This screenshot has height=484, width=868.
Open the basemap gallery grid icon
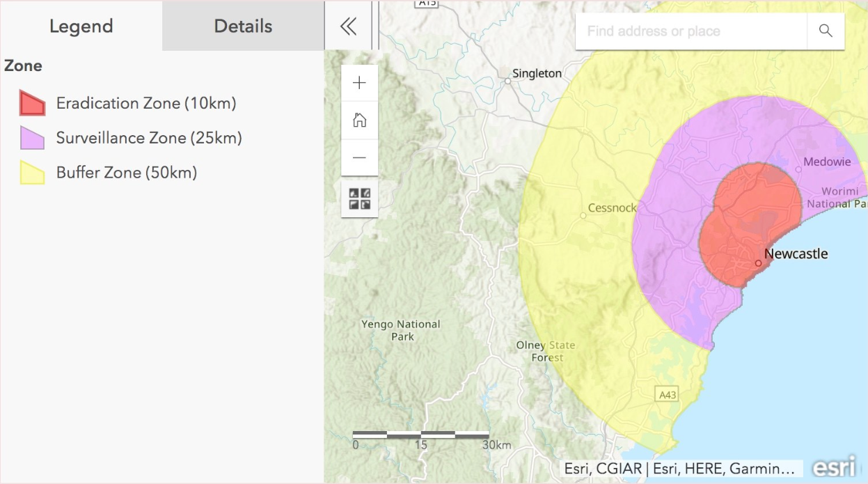click(359, 199)
